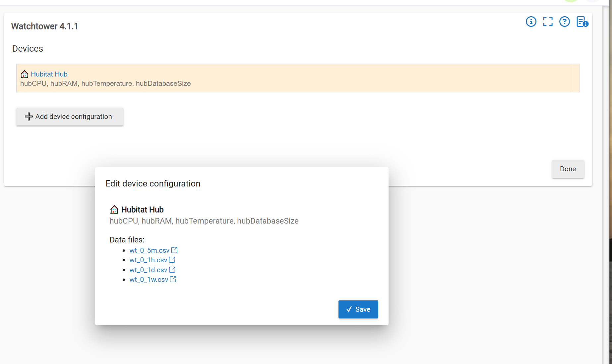The height and width of the screenshot is (364, 612).
Task: Open wt_0_1h.csv data file link
Action: [x=149, y=260]
